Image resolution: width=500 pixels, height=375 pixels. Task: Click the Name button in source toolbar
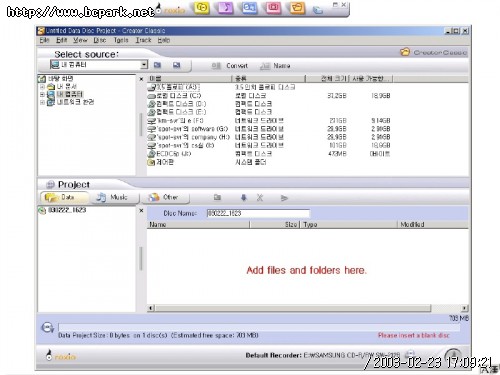pos(275,66)
